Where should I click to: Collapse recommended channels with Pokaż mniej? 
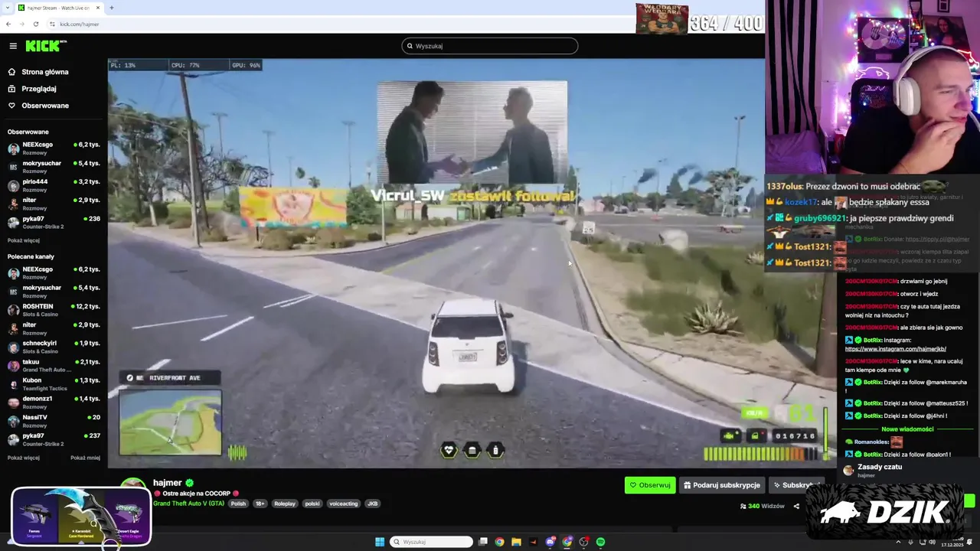point(86,458)
